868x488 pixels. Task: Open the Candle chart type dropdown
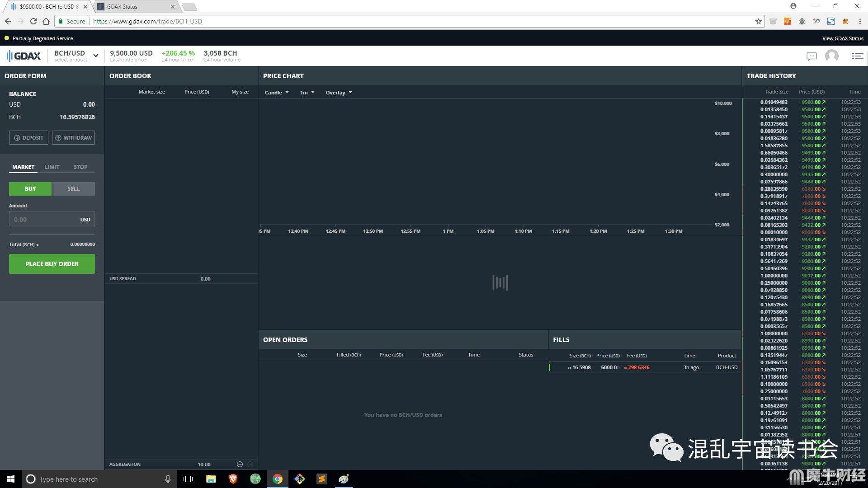[x=277, y=93]
